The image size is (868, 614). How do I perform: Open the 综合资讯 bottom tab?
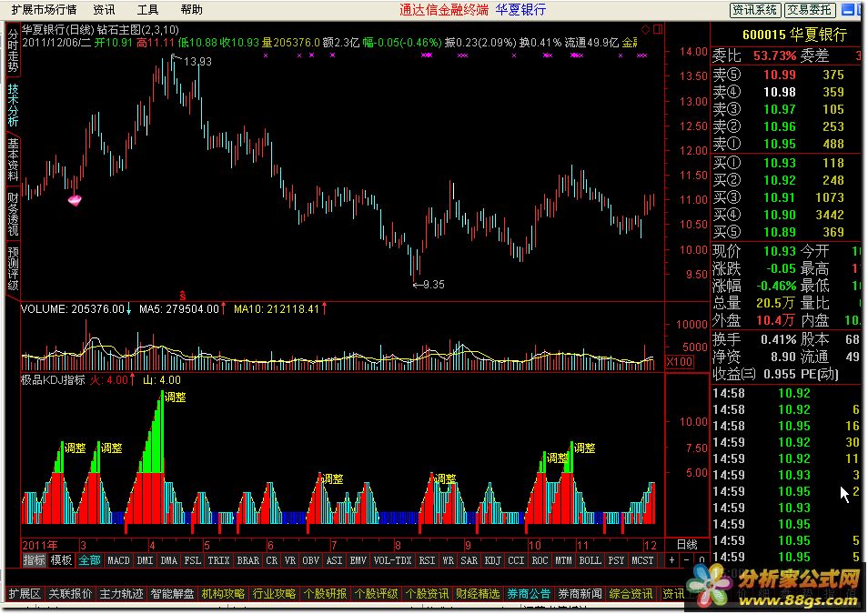631,593
